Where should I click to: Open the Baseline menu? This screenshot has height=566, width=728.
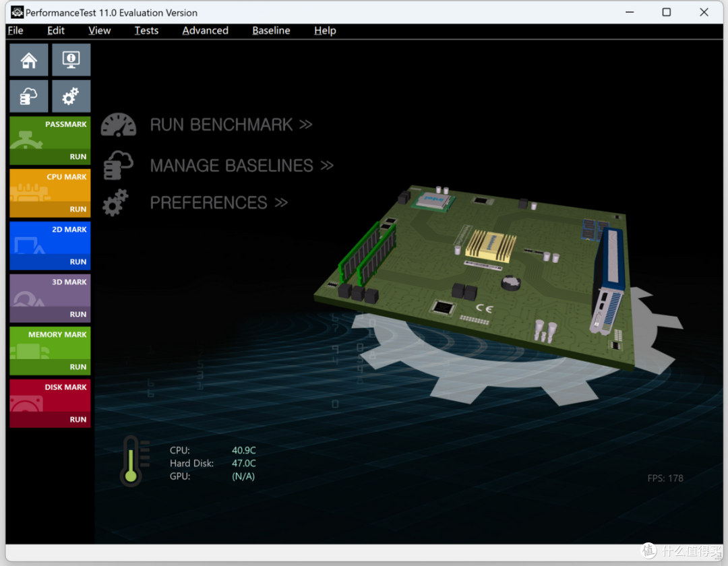pyautogui.click(x=271, y=30)
